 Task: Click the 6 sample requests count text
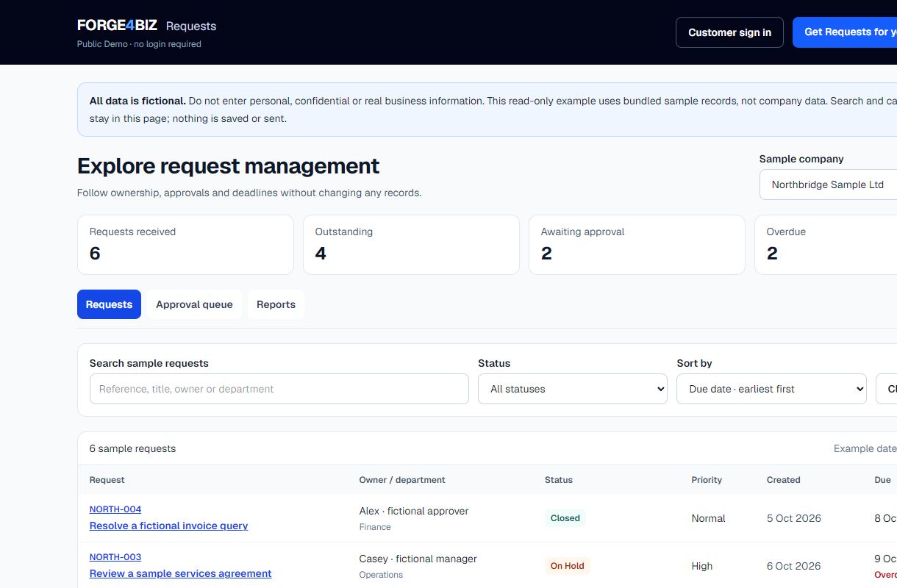pos(133,448)
